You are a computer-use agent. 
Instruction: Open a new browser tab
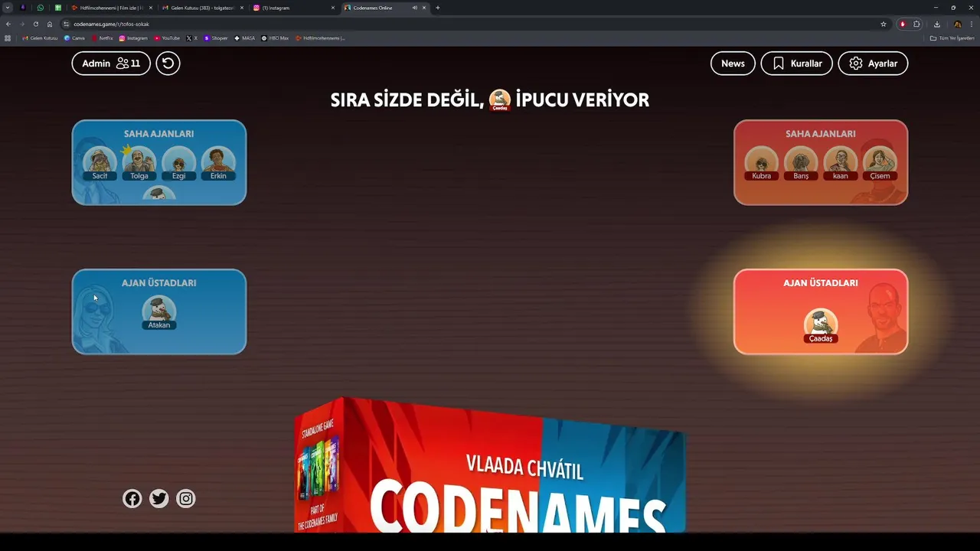point(438,8)
